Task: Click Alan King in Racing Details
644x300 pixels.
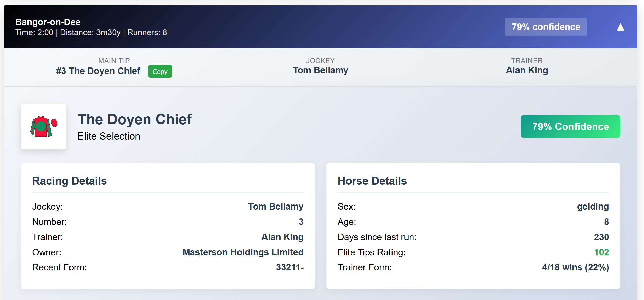Action: (282, 237)
